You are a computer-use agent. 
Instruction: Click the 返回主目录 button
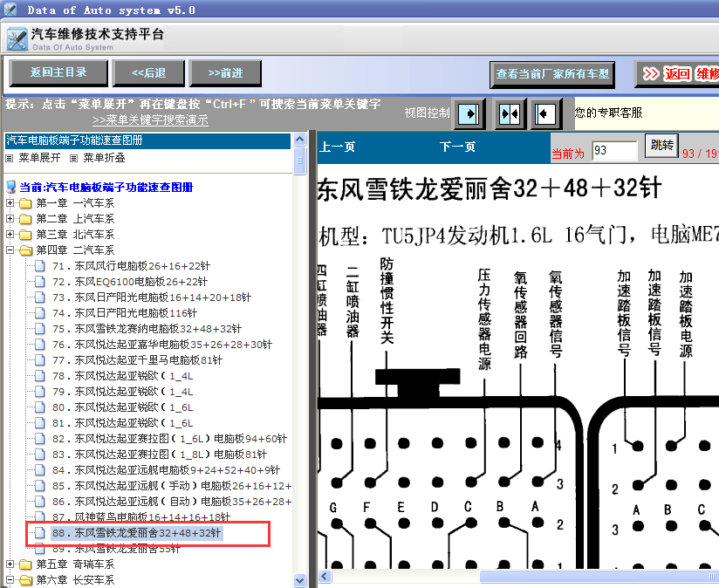coord(58,73)
